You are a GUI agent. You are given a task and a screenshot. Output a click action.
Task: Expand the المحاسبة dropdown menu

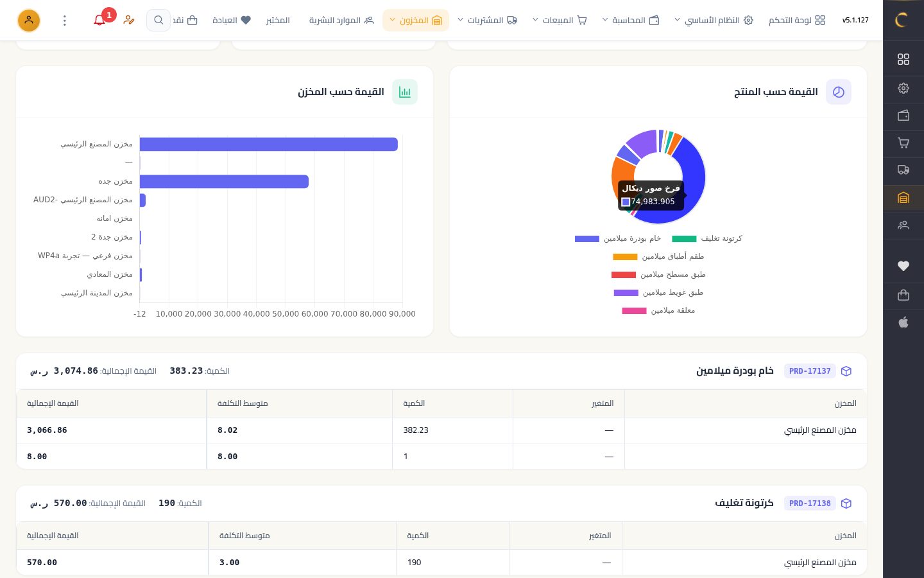pos(631,20)
